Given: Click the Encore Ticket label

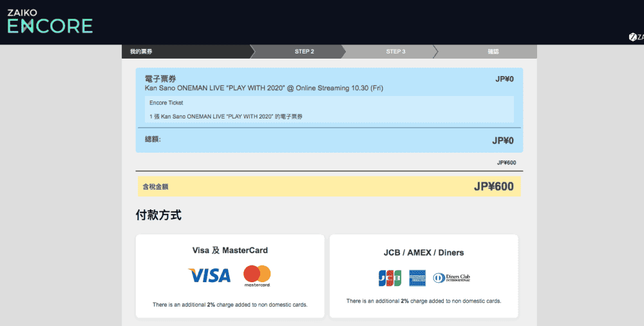Looking at the screenshot, I should pos(166,103).
